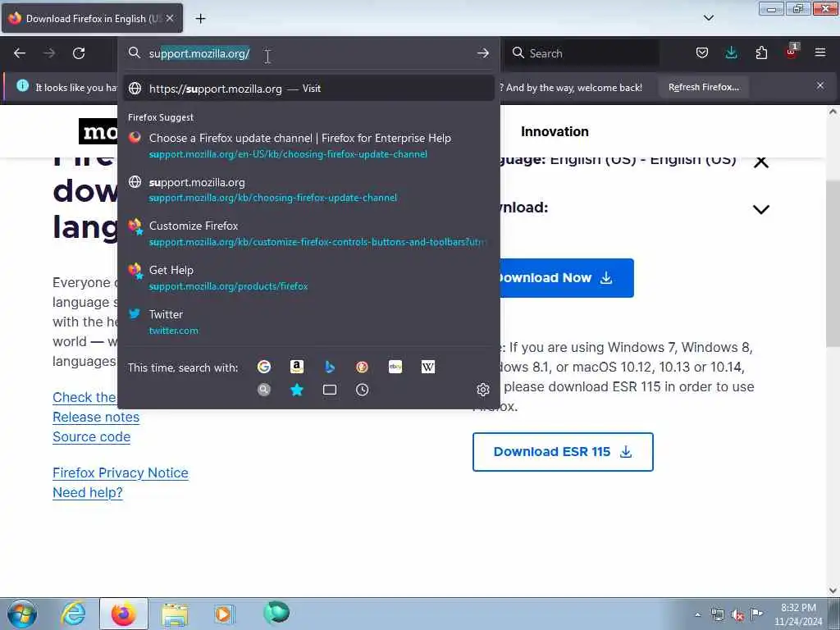Open the Downloads panel

click(731, 52)
